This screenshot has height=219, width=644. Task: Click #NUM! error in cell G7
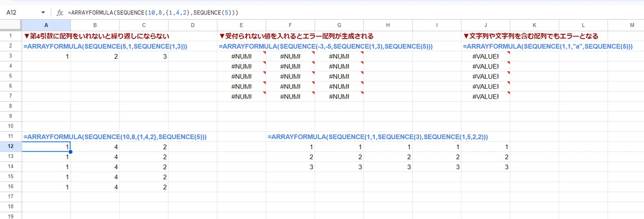tap(339, 96)
